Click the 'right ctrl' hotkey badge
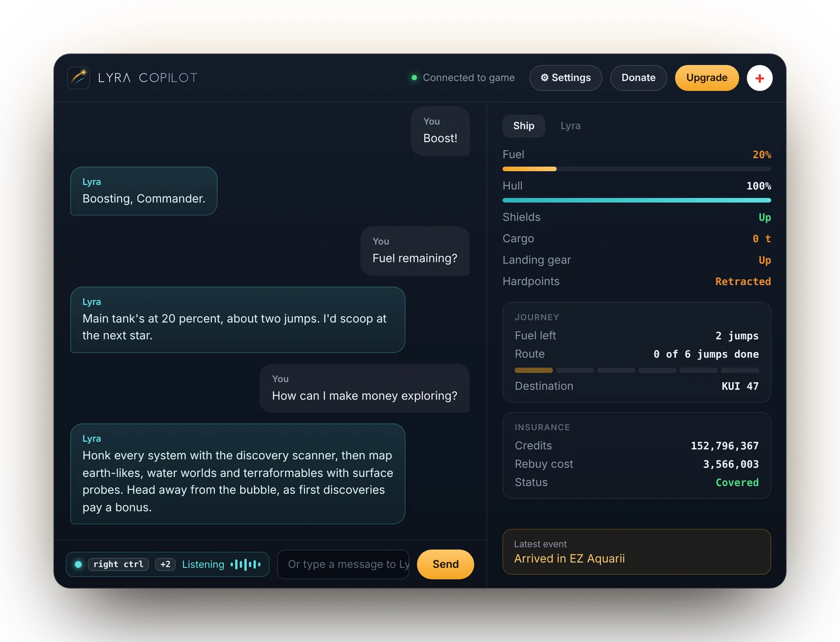The image size is (840, 642). coord(118,564)
